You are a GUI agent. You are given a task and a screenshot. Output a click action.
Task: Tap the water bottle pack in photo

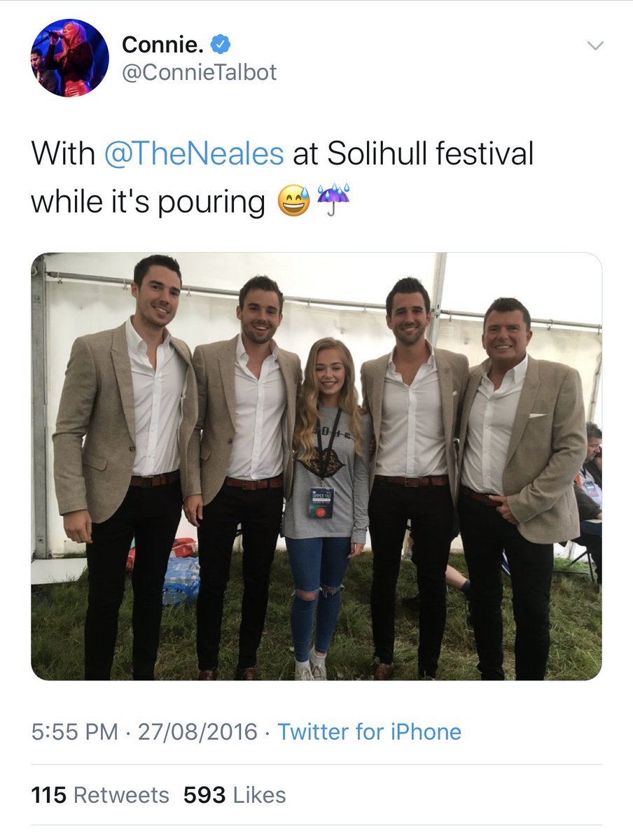(181, 581)
